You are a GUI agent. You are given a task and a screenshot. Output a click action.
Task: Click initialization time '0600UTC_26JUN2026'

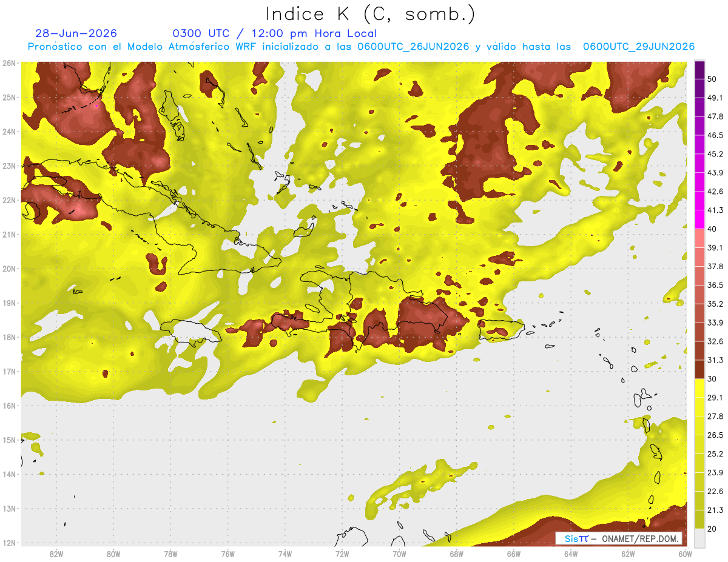click(413, 47)
